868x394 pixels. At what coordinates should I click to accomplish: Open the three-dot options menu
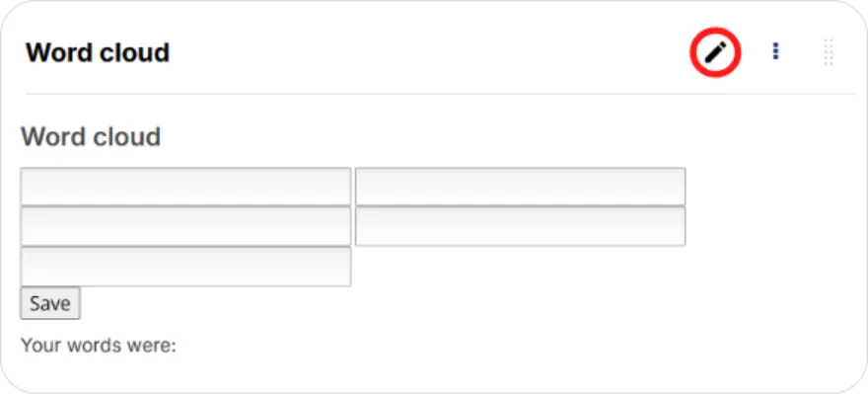[x=775, y=52]
